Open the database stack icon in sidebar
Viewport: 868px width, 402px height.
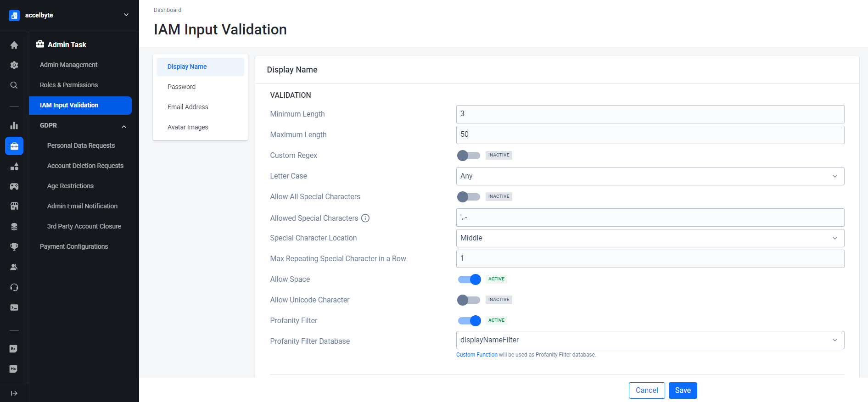click(x=14, y=227)
